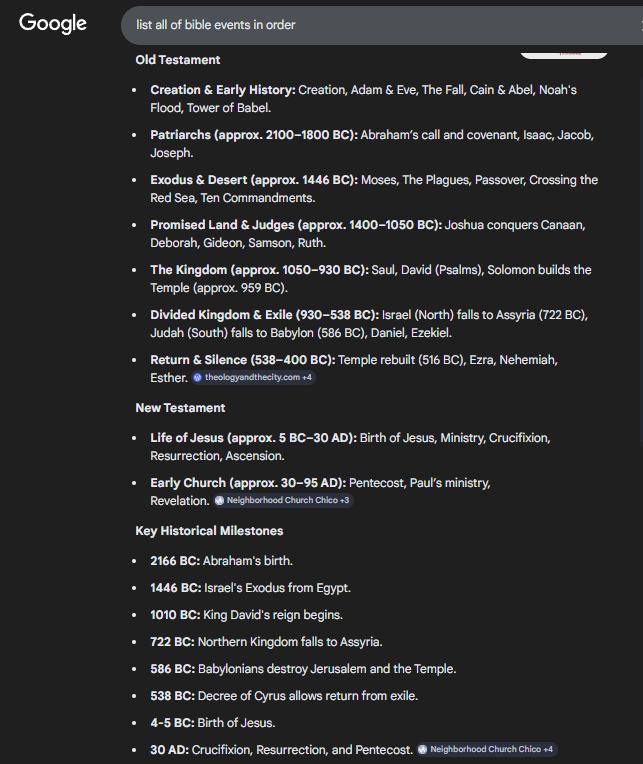The width and height of the screenshot is (643, 764).
Task: Click '1446 BC: Israel's Exodus from Egypt.' line
Action: pos(250,588)
